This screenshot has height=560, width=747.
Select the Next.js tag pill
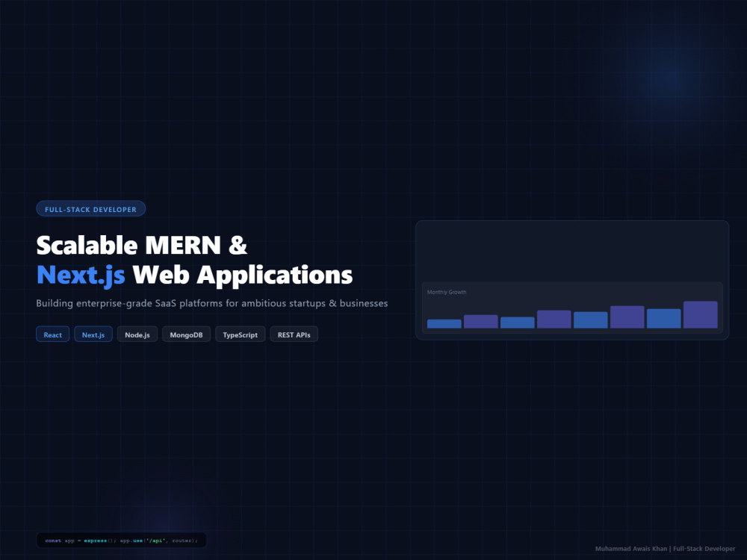coord(93,335)
